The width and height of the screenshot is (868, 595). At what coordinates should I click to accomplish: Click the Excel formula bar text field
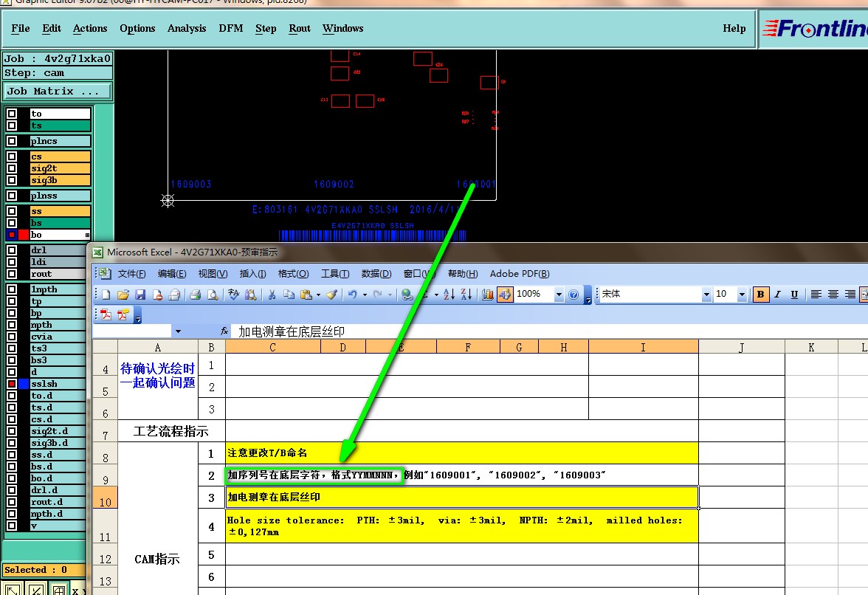point(551,331)
